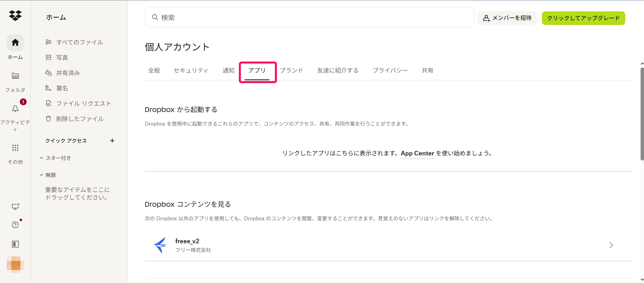Click the vertical page scrollbar thumb

[x=642, y=113]
